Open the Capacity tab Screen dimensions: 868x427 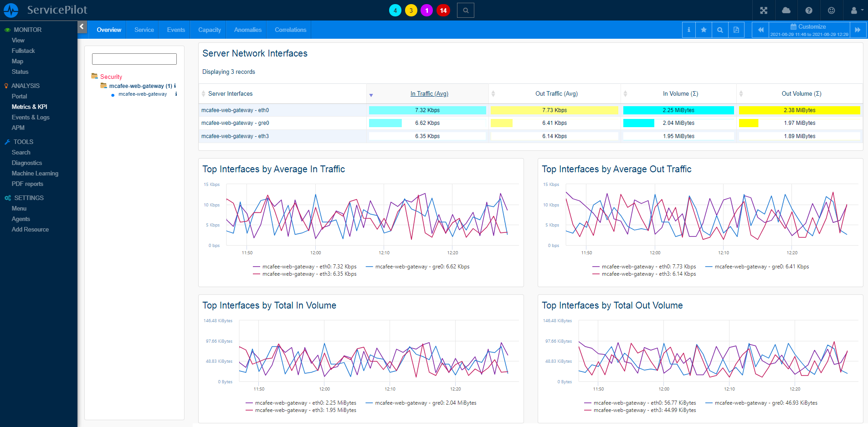pyautogui.click(x=210, y=30)
